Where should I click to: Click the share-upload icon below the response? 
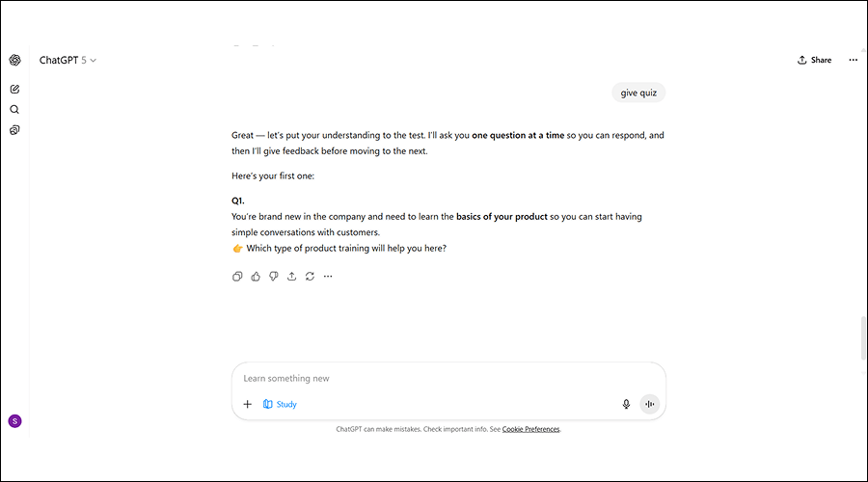(x=292, y=277)
